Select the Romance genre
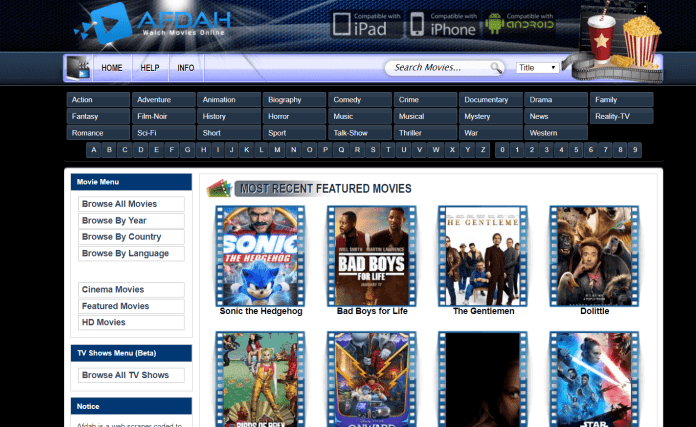This screenshot has height=427, width=696. 98,133
